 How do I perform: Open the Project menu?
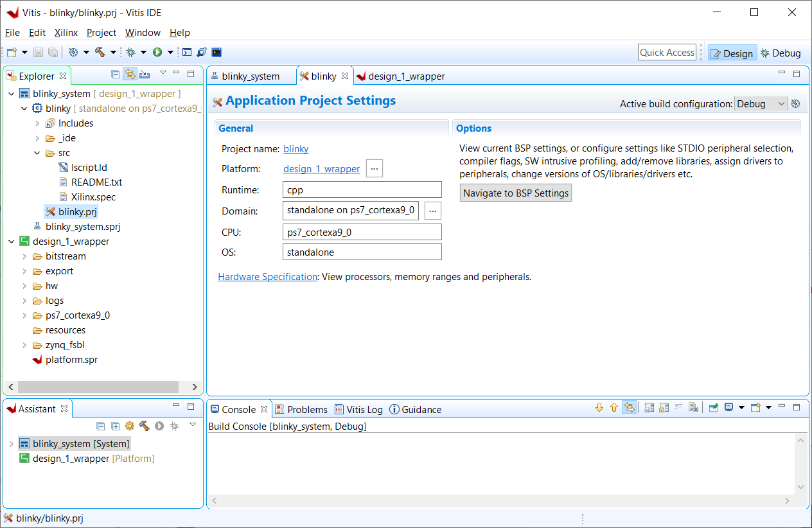(101, 33)
